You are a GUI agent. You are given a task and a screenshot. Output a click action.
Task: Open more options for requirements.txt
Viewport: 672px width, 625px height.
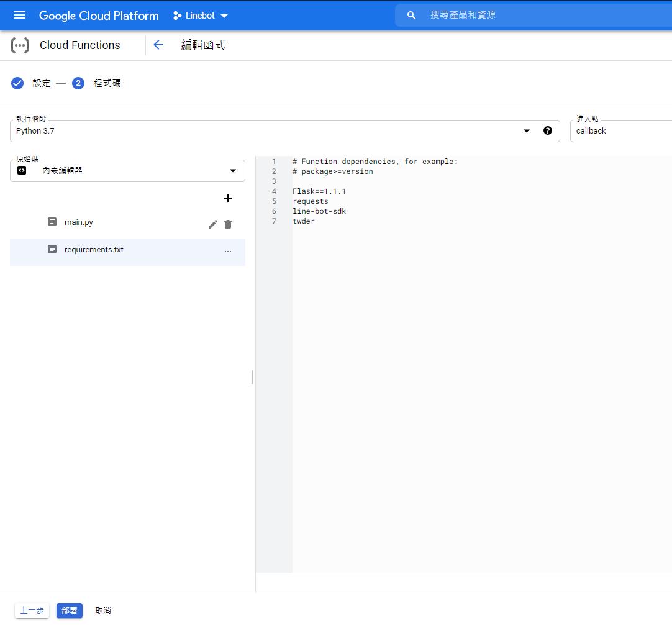227,251
